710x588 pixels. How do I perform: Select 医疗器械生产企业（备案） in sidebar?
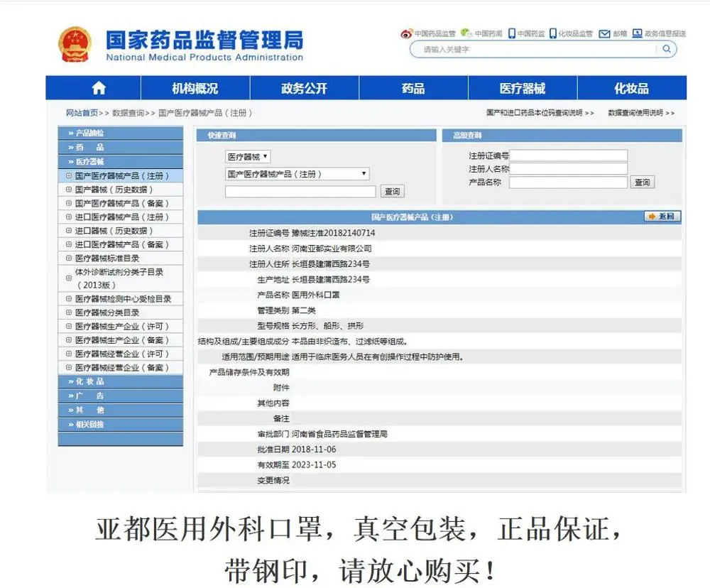coord(121,340)
